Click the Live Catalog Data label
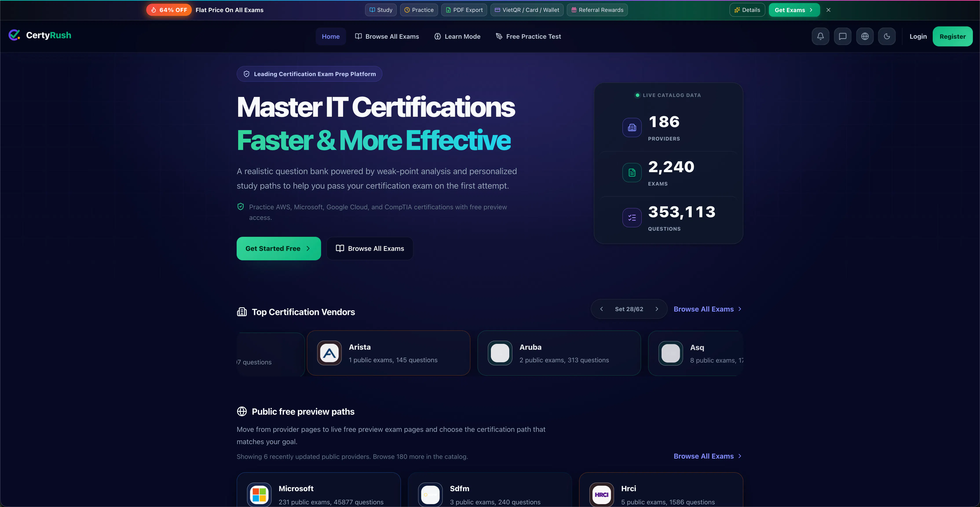The width and height of the screenshot is (980, 507). point(672,95)
